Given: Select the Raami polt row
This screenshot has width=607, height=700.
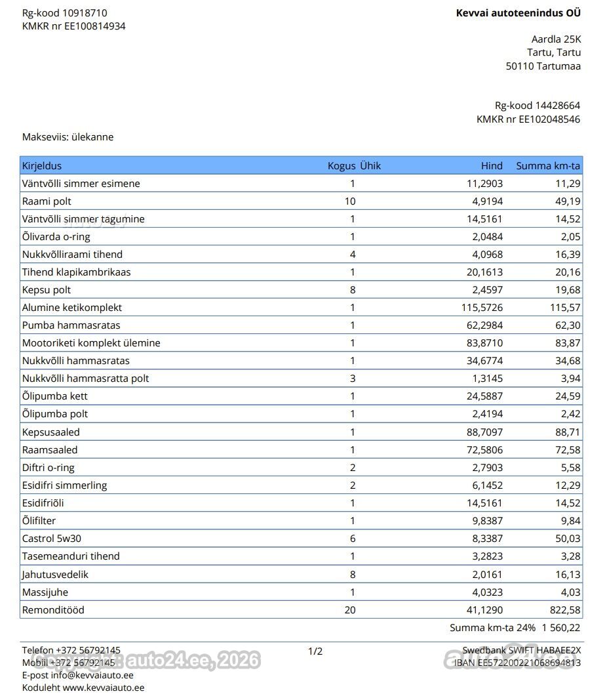Looking at the screenshot, I should [302, 201].
